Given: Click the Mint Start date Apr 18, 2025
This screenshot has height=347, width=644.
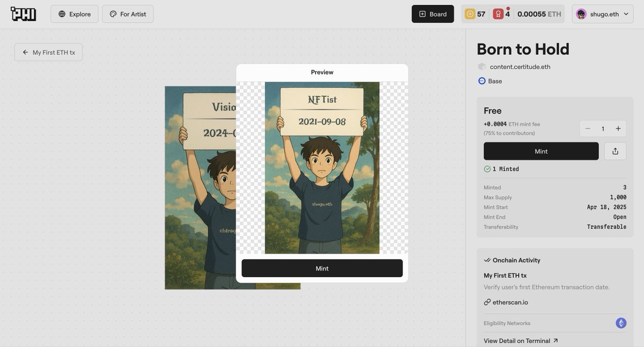Looking at the screenshot, I should (x=607, y=207).
